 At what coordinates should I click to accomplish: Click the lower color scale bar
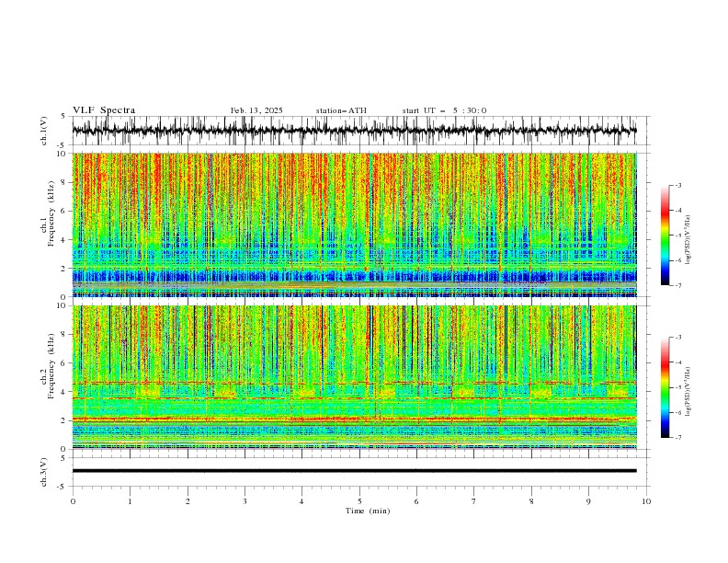(665, 387)
